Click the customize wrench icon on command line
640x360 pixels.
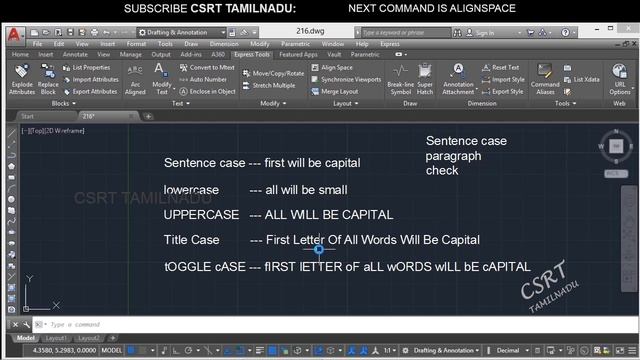27,324
